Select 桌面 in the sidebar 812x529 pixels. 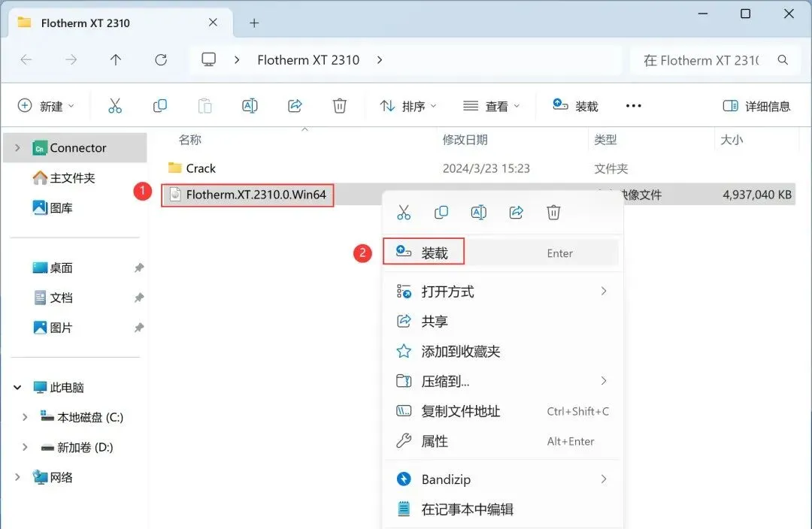[53, 268]
